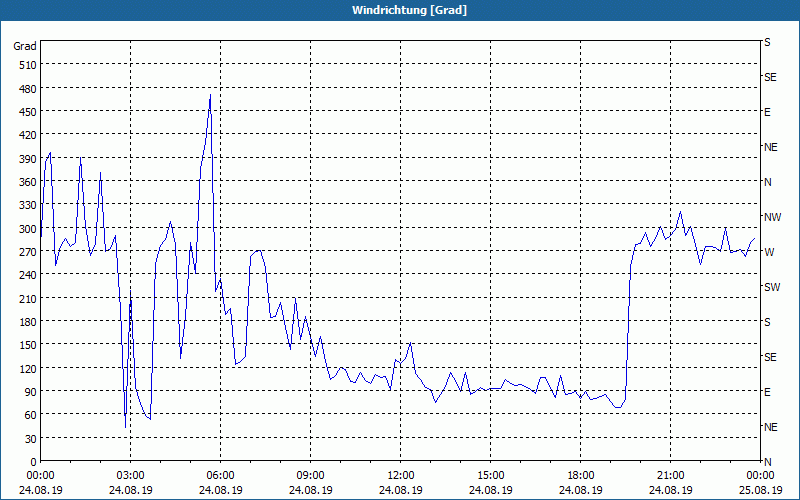Click the 'Grad' unit label on the left axis
800x500 pixels.
[x=25, y=46]
